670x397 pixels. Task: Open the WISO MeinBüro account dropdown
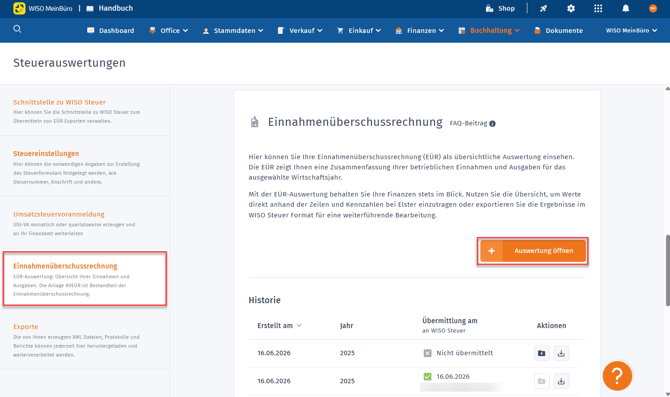(x=631, y=30)
